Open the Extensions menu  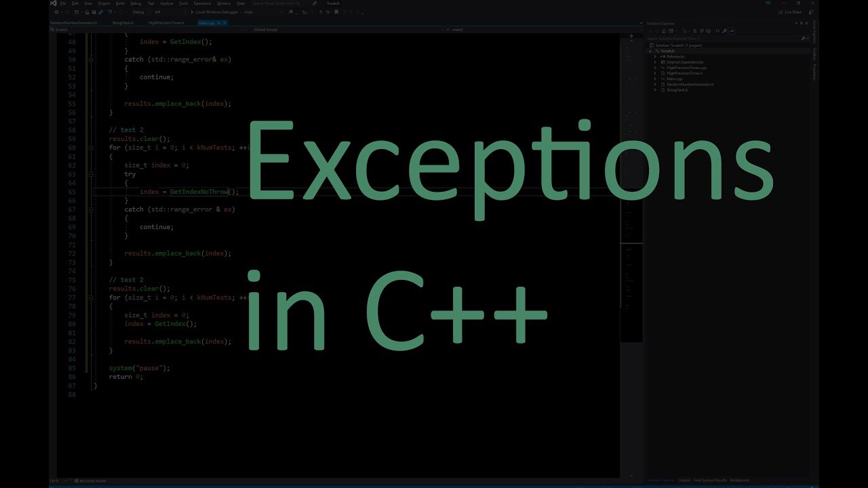[202, 3]
